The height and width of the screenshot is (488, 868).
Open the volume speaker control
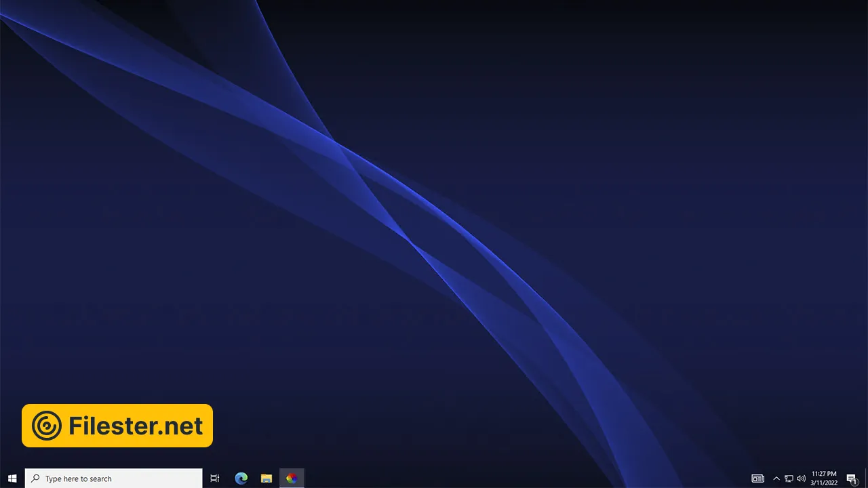tap(801, 479)
